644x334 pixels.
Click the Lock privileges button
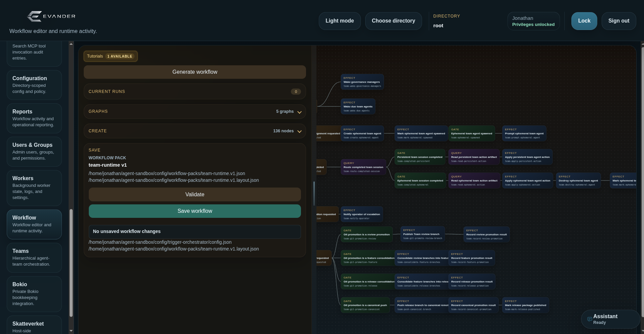[x=584, y=21]
